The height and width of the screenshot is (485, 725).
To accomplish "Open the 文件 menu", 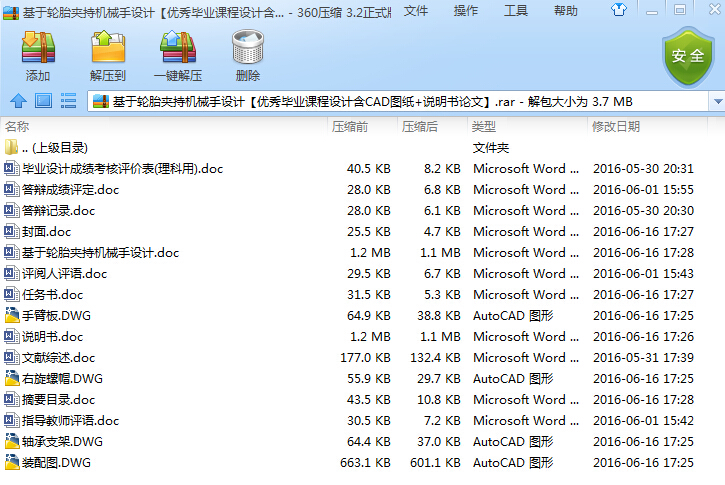I will (x=416, y=11).
